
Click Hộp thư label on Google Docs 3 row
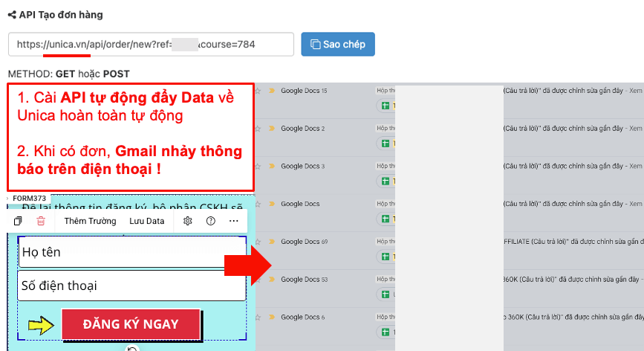pyautogui.click(x=386, y=166)
